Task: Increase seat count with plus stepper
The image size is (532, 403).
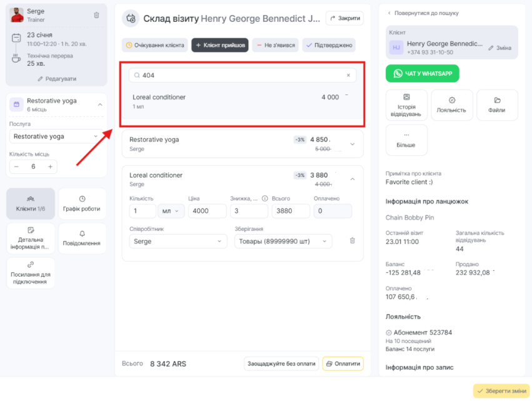Action: coord(51,166)
